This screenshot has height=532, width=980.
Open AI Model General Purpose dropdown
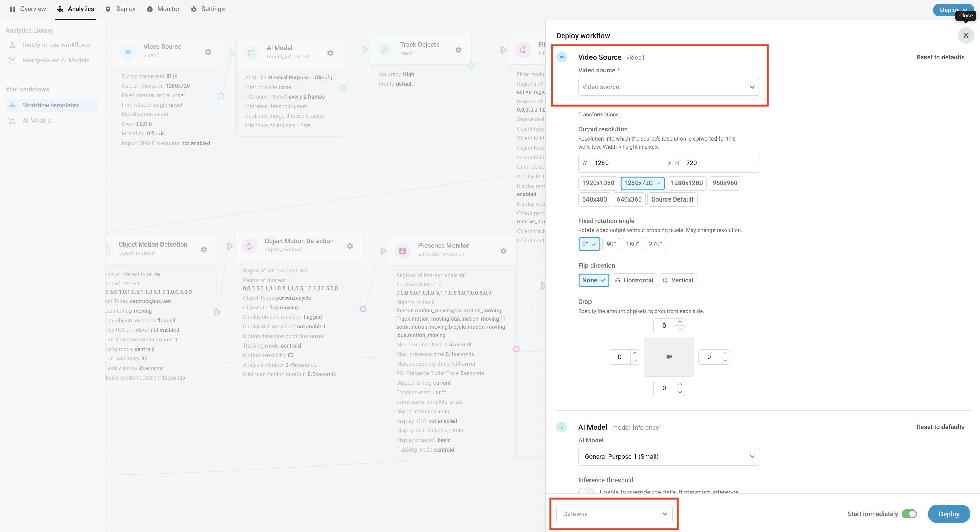tap(669, 457)
